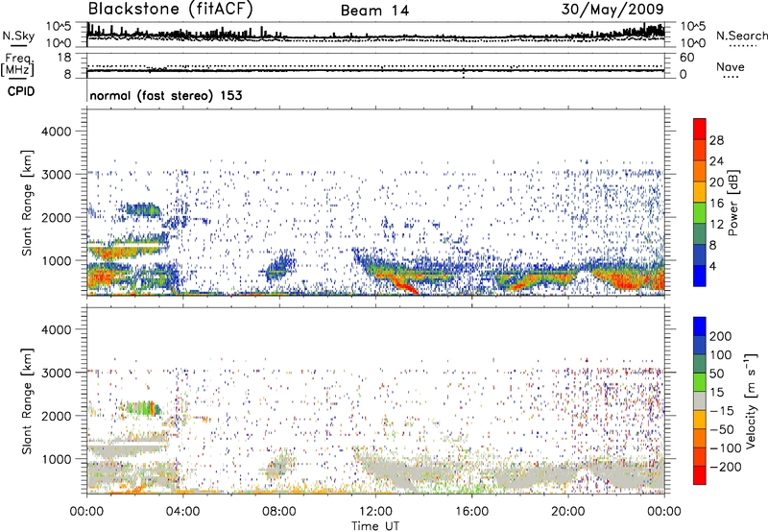Click the N.Search legend label

(x=742, y=36)
